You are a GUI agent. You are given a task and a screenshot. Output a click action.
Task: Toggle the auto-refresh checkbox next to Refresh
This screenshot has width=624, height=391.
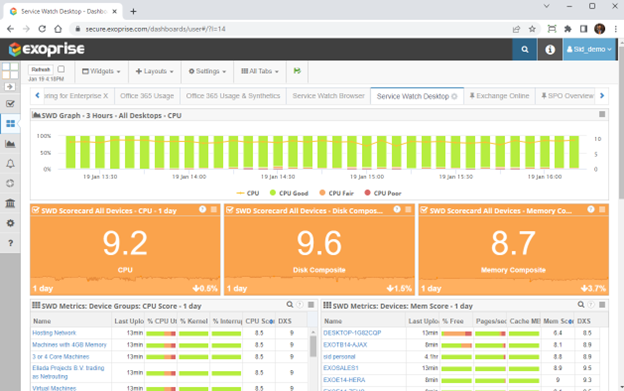click(x=61, y=69)
